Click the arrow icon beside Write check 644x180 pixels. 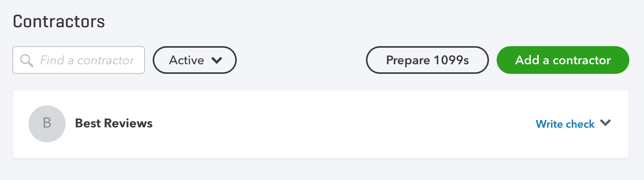point(605,123)
